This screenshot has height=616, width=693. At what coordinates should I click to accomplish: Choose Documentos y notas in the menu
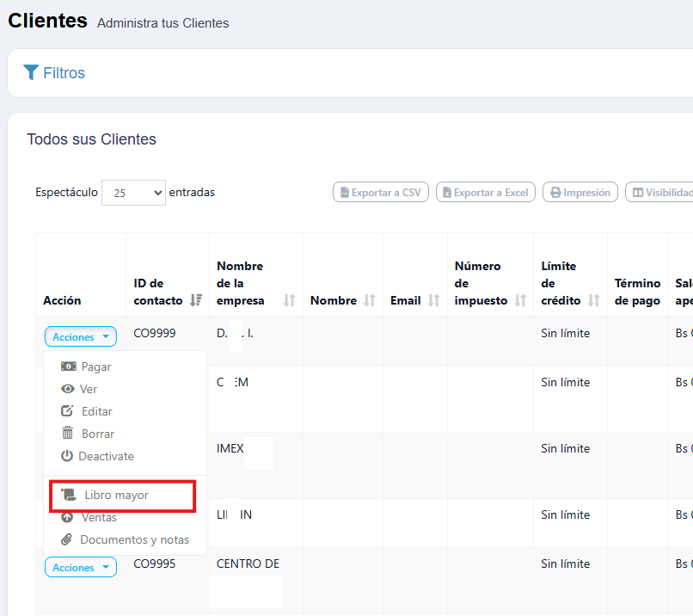[134, 539]
